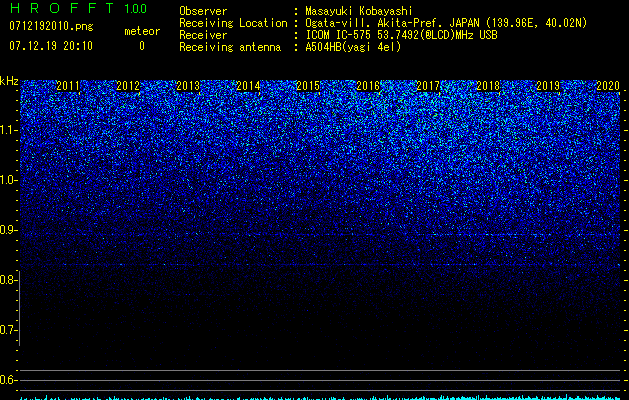Screen dimensions: 629x400
Task: Click the cyan signal level trace at bottom
Action: 321,397
